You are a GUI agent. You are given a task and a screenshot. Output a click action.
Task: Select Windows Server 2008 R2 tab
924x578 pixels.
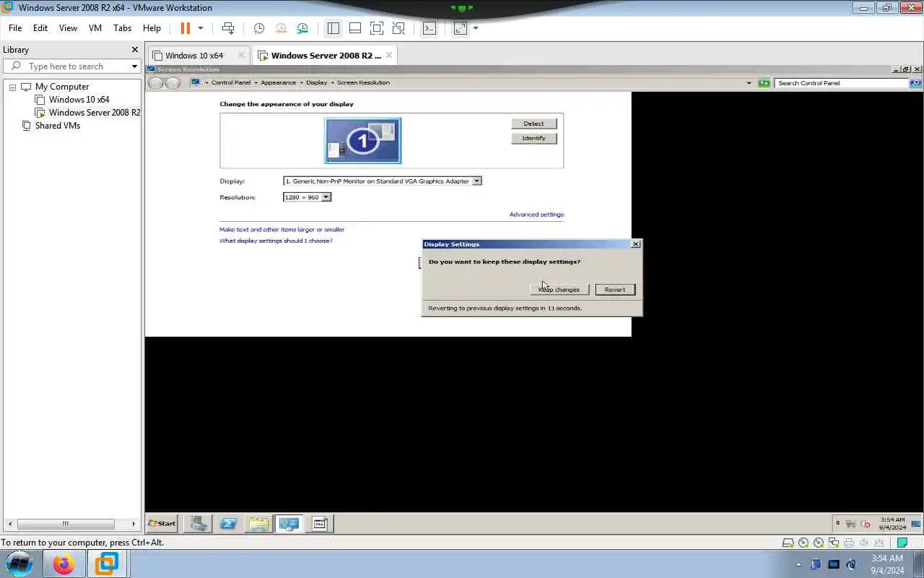click(x=325, y=56)
